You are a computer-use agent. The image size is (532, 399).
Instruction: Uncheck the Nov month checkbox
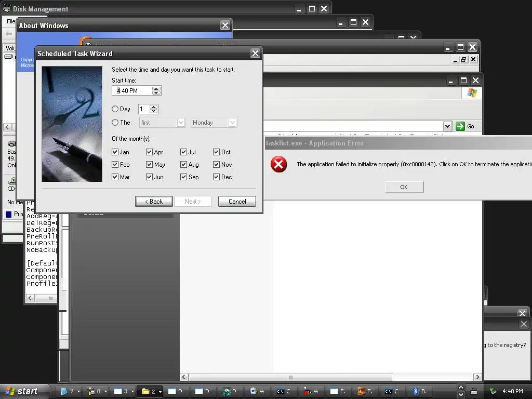[217, 165]
